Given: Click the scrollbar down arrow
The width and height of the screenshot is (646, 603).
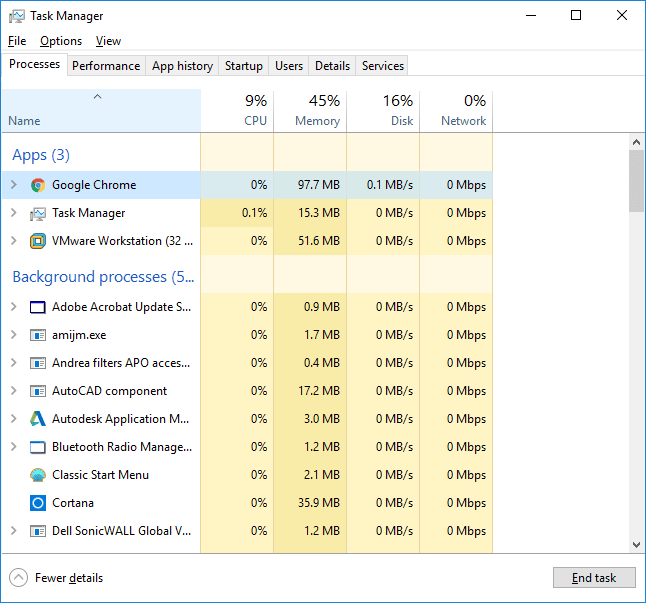Looking at the screenshot, I should click(x=637, y=545).
